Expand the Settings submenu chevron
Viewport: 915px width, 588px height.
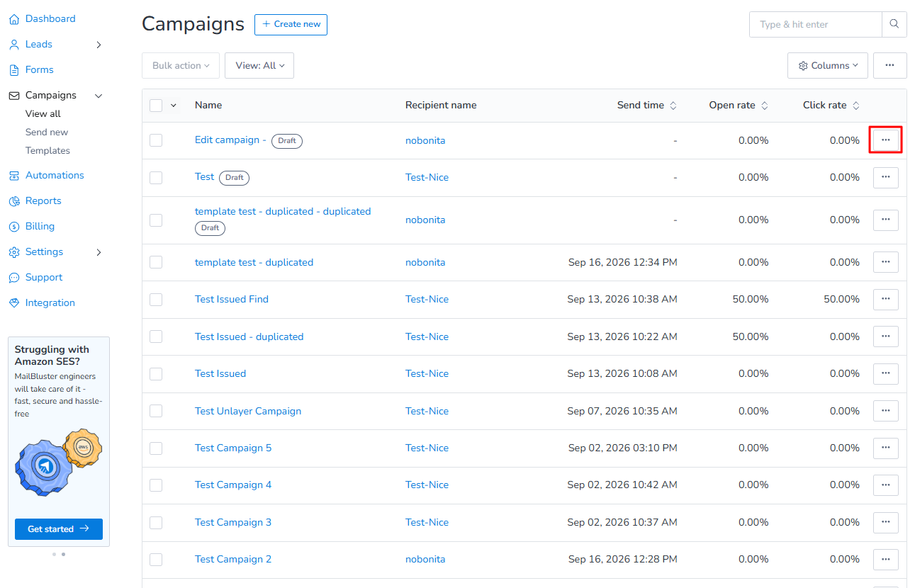[99, 252]
